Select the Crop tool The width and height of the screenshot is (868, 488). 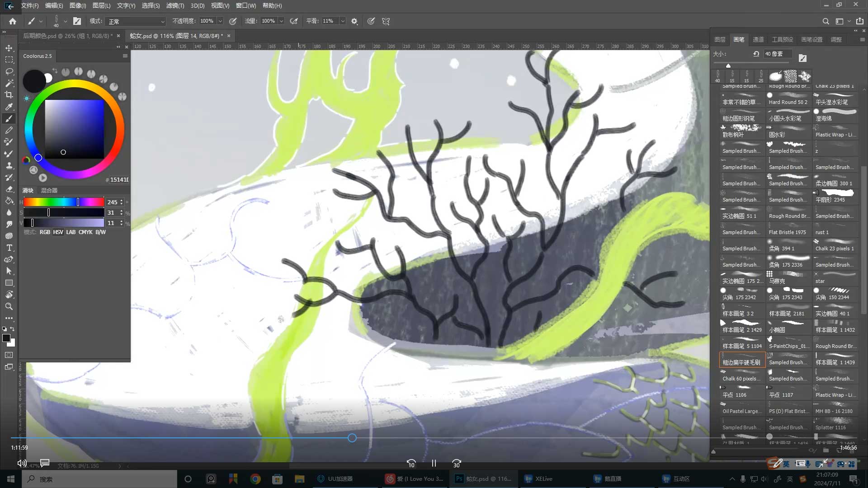click(9, 95)
